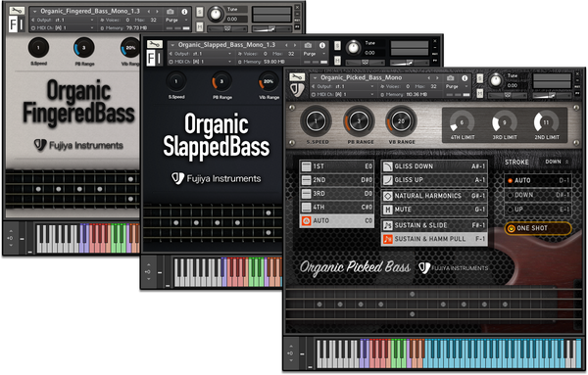This screenshot has height=375, width=588.
Task: Open Purge dropdown in Picked Bass
Action: 457,86
